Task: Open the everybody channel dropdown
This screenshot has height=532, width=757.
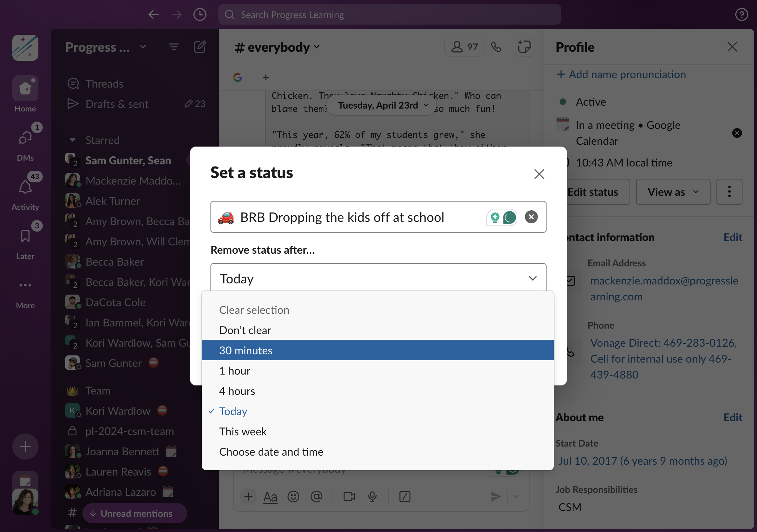Action: point(277,47)
